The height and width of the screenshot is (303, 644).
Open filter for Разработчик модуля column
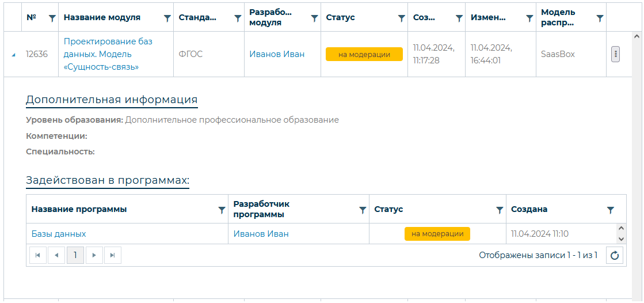pyautogui.click(x=314, y=18)
